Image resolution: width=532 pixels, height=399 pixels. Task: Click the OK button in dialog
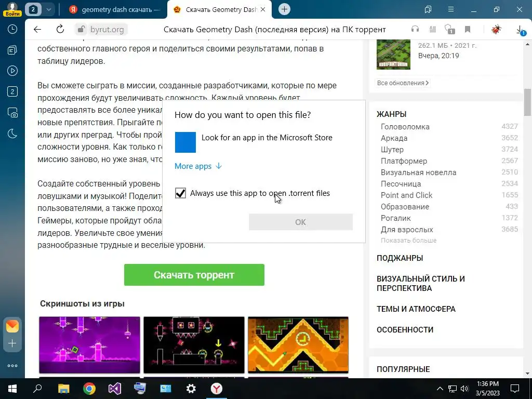point(301,222)
